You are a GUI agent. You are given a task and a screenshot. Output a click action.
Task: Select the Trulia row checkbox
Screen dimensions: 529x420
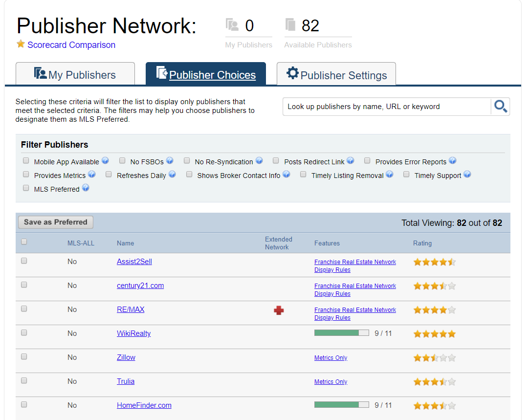24,380
